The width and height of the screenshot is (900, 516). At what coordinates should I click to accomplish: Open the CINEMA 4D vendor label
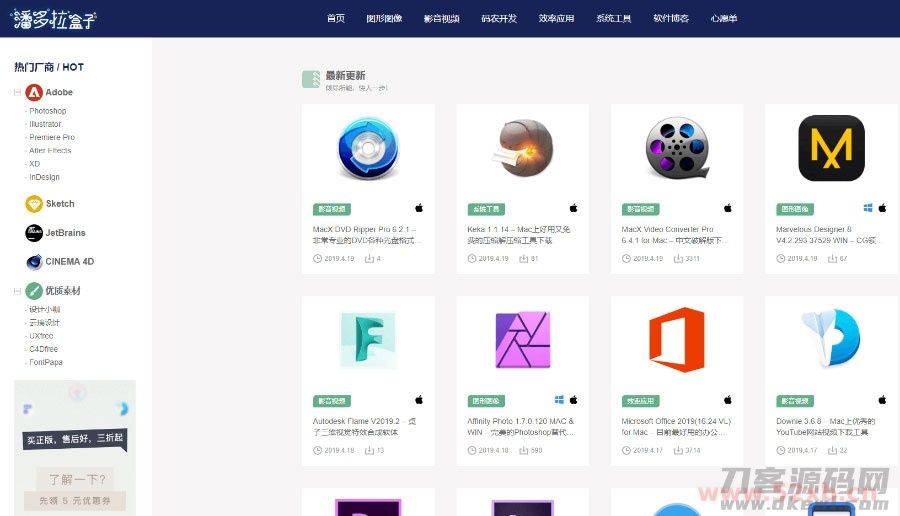pos(69,262)
